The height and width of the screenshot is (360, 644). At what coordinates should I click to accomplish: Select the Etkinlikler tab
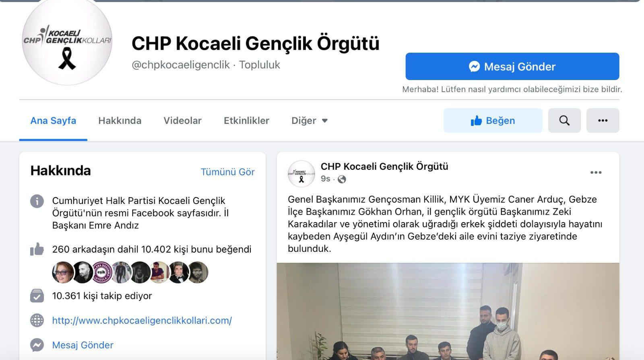pos(246,120)
